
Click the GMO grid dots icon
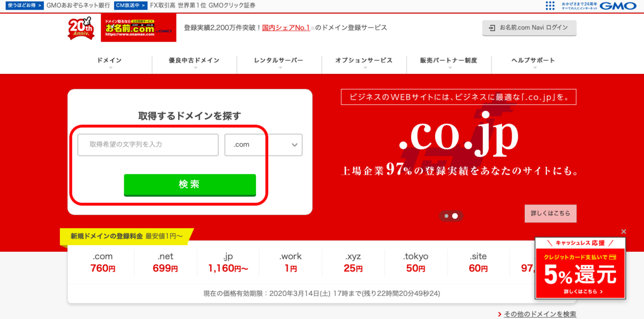(x=550, y=6)
